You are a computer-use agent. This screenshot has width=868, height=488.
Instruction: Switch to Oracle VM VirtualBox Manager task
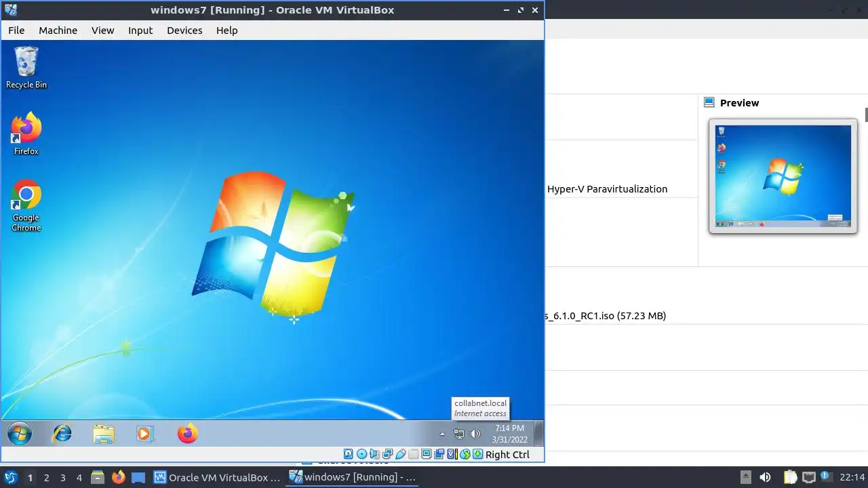click(218, 477)
